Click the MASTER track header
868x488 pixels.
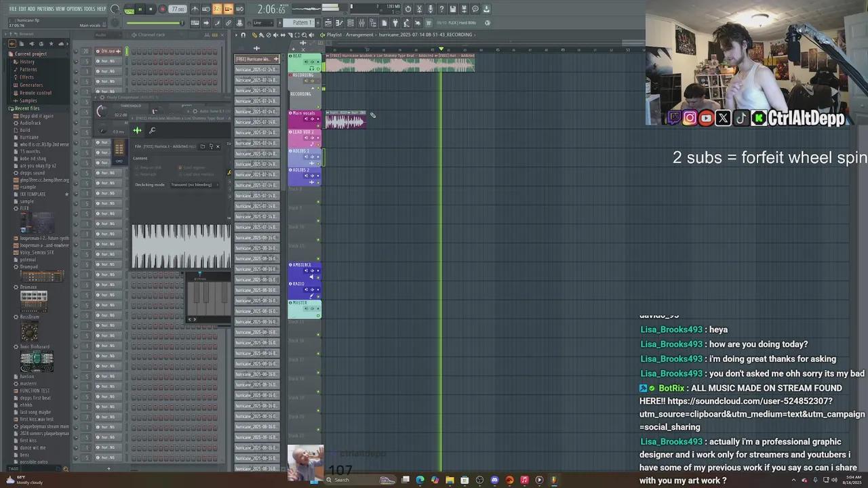pos(304,308)
